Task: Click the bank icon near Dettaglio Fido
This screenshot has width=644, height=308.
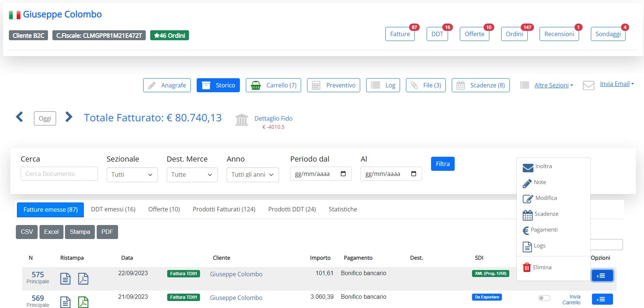Action: [242, 120]
